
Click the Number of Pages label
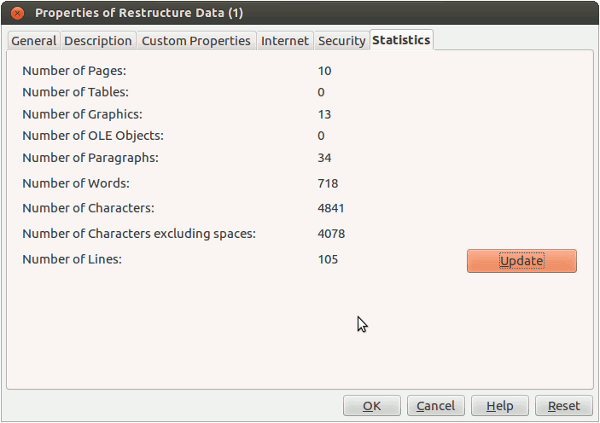(x=75, y=71)
